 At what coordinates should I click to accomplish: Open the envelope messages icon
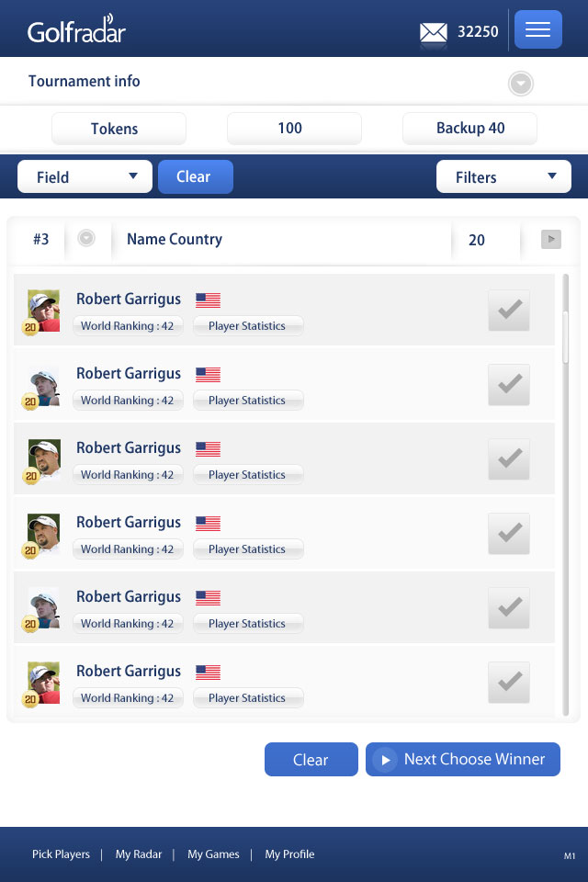tap(434, 32)
